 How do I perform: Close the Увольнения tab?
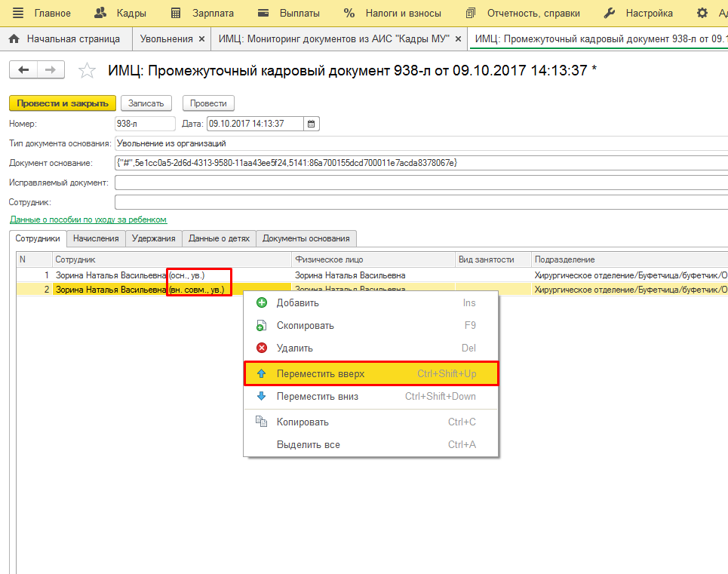[201, 38]
